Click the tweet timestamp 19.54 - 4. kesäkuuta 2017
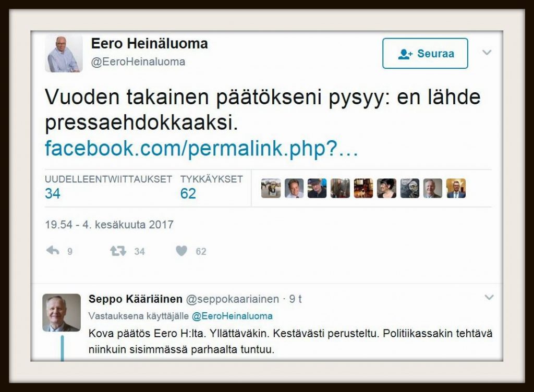The width and height of the screenshot is (534, 392). tap(110, 225)
